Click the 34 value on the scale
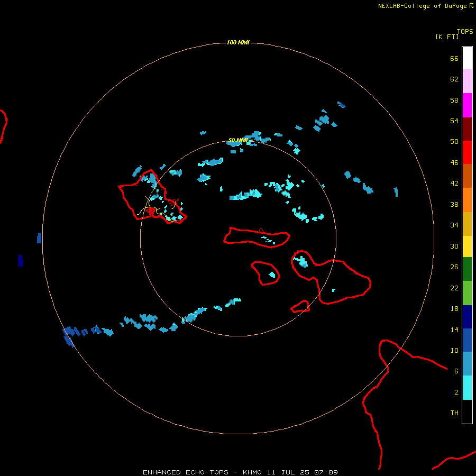Viewport: 476px width, 476px height. point(454,225)
